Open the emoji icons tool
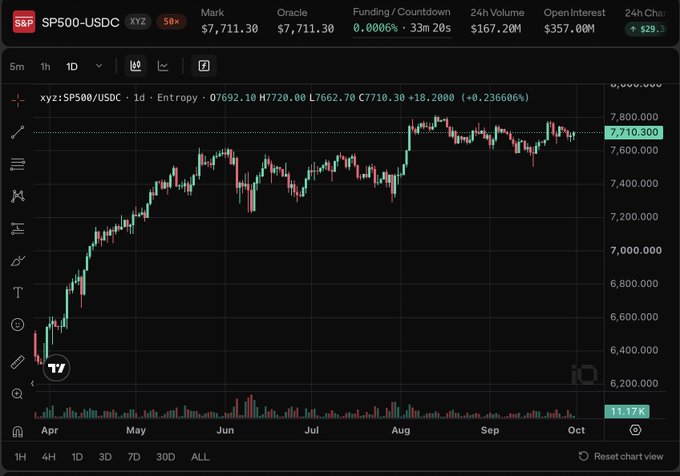 (18, 324)
